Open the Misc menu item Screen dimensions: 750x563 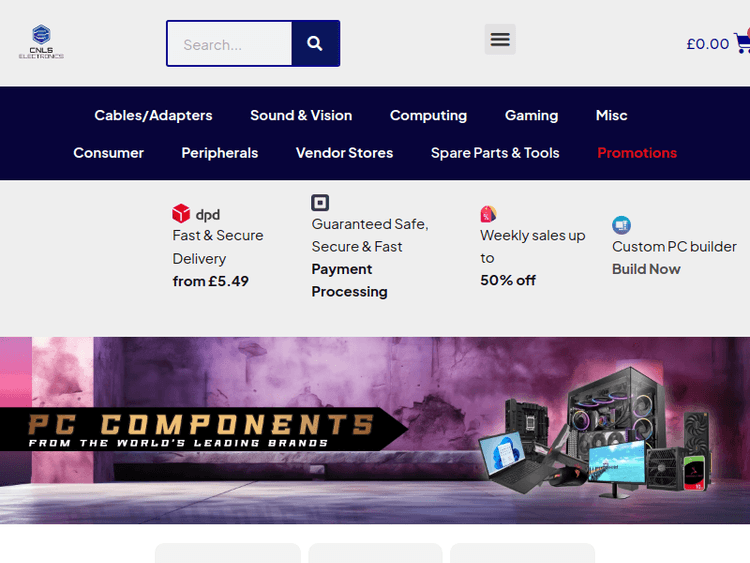tap(611, 115)
